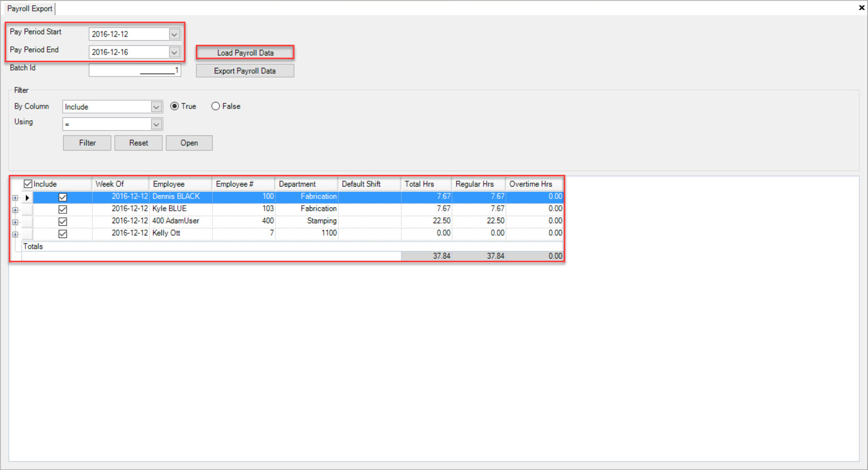Click the row selector arrow for Dennis BLACK
Screen dimensions: 868x470
pyautogui.click(x=27, y=197)
